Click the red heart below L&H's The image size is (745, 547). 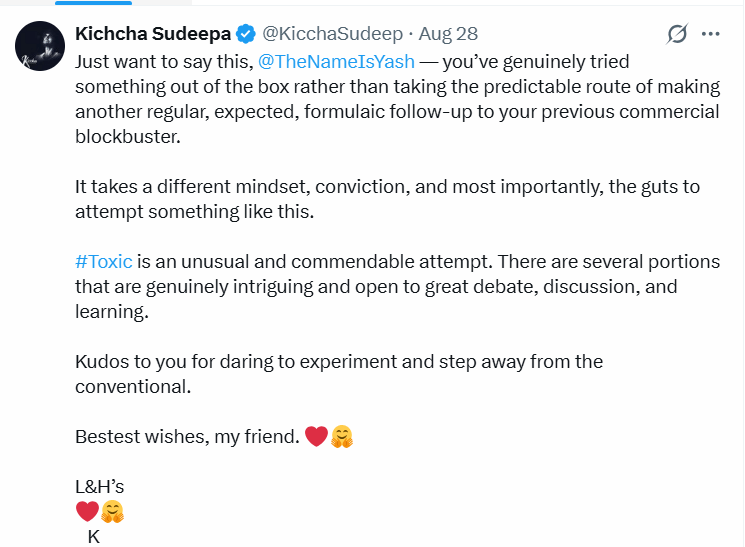(x=87, y=512)
